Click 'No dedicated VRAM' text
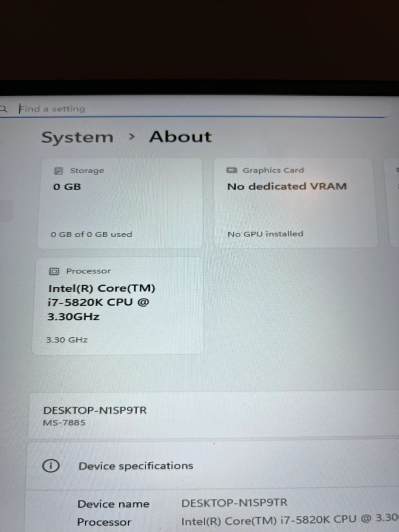 pyautogui.click(x=287, y=186)
